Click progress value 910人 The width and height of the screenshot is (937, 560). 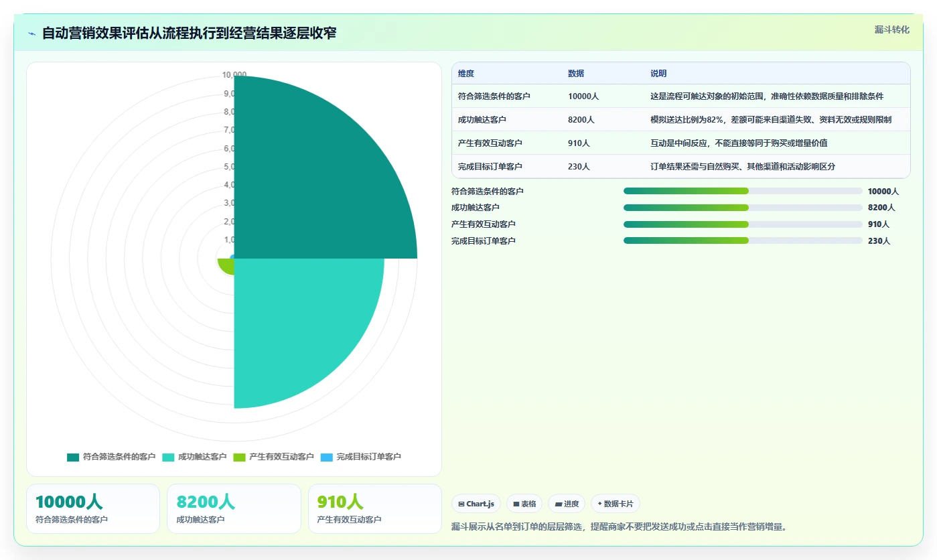click(x=879, y=224)
